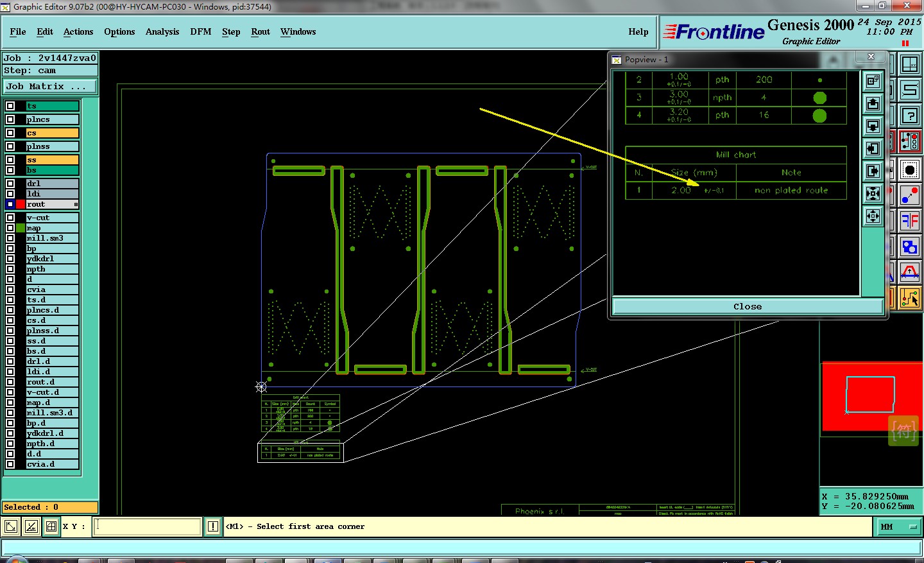
Task: Select the ydkdrl layer name
Action: tap(53, 259)
